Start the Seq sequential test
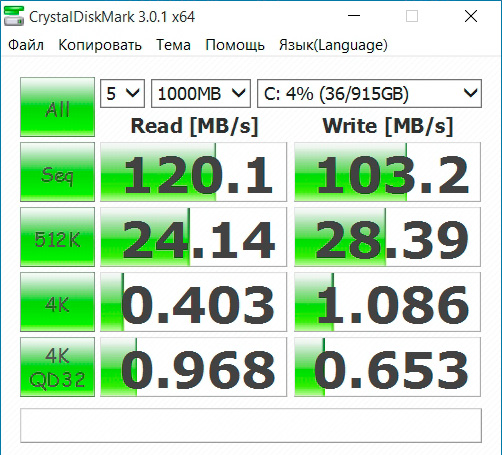 click(x=57, y=172)
